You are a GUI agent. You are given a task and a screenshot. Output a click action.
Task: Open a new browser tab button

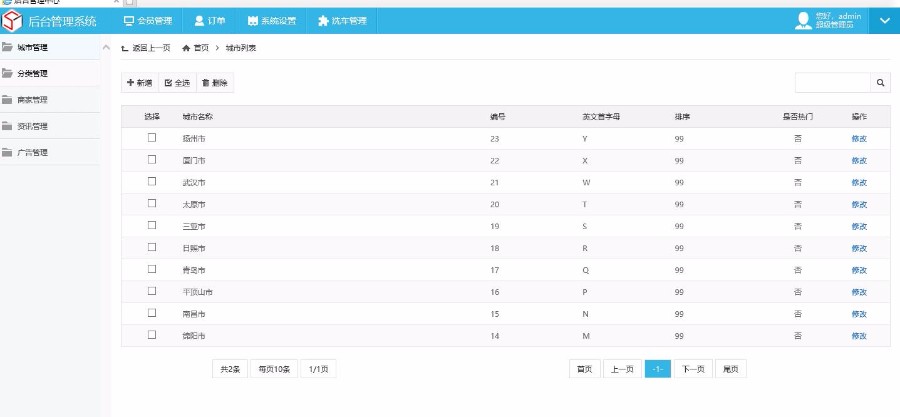tap(129, 3)
